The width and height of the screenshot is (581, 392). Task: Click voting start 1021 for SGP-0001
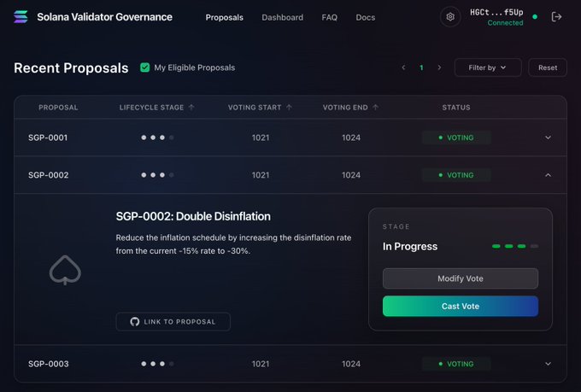click(261, 137)
